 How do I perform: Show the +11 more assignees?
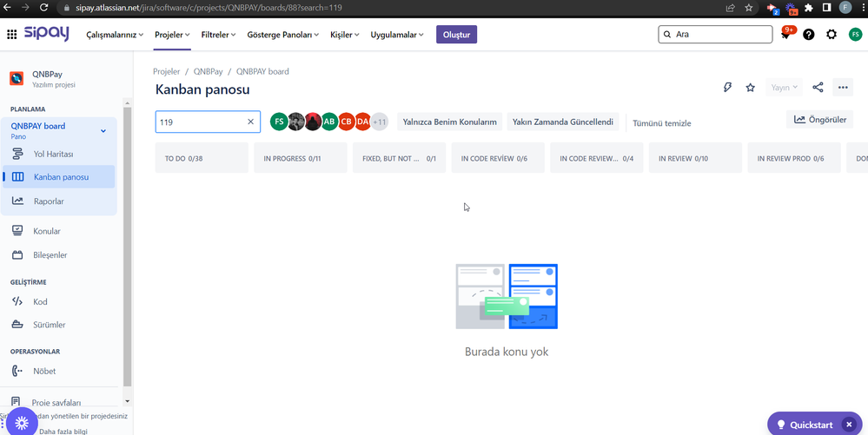(x=380, y=122)
